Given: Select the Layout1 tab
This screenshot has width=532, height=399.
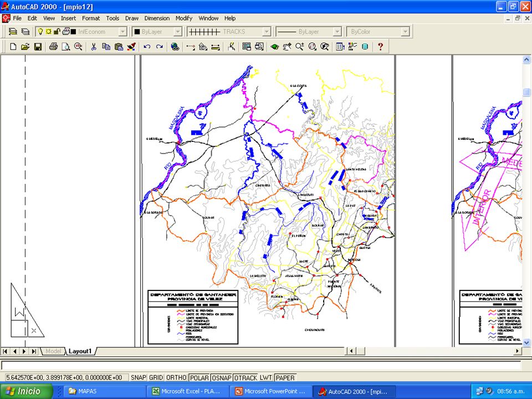Looking at the screenshot, I should [80, 351].
